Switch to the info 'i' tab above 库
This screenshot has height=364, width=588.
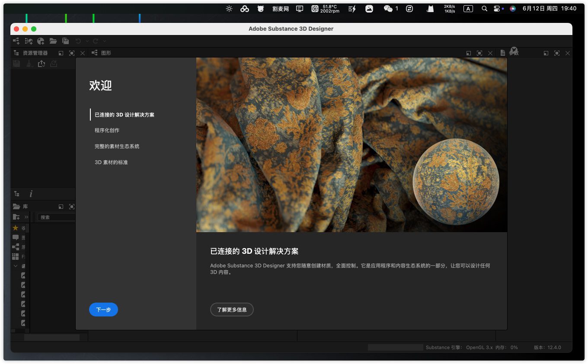pyautogui.click(x=31, y=194)
